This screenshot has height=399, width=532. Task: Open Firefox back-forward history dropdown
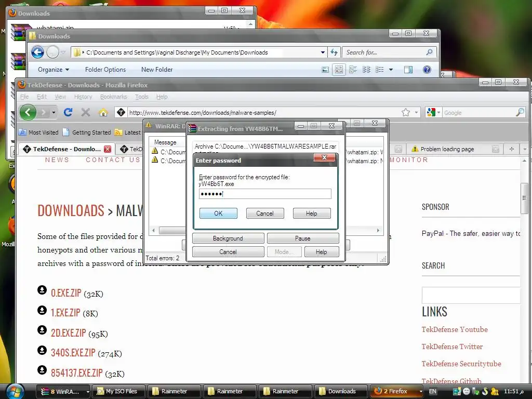tap(54, 112)
